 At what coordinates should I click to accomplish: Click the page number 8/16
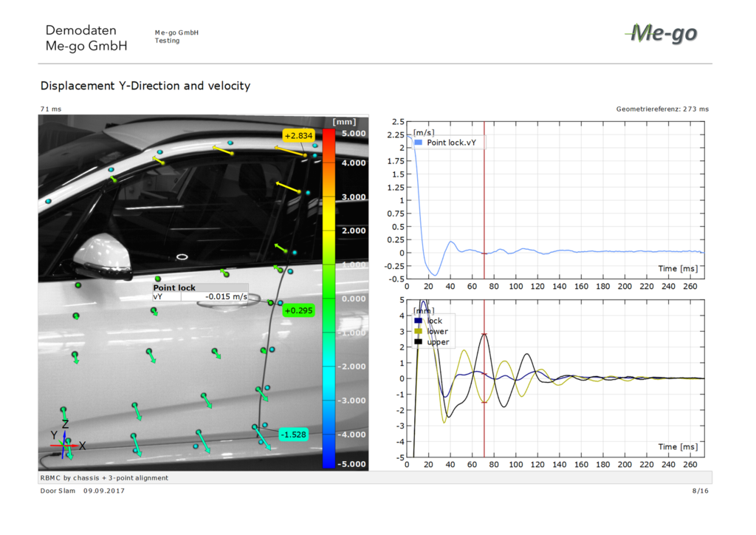pos(700,490)
